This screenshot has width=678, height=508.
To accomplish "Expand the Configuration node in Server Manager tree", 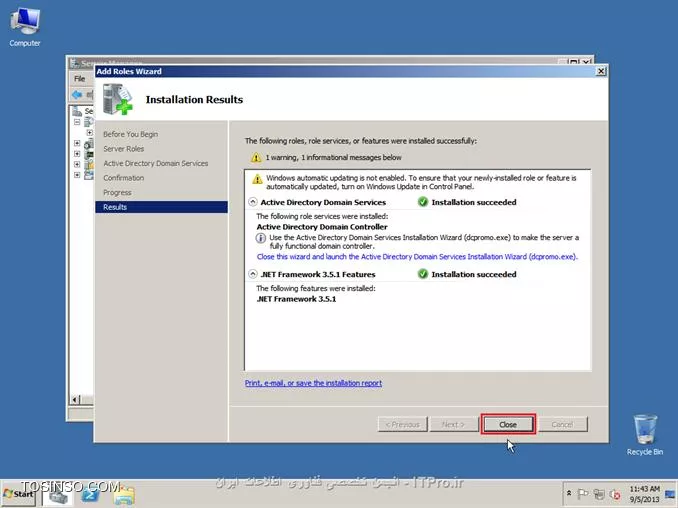I will point(77,164).
